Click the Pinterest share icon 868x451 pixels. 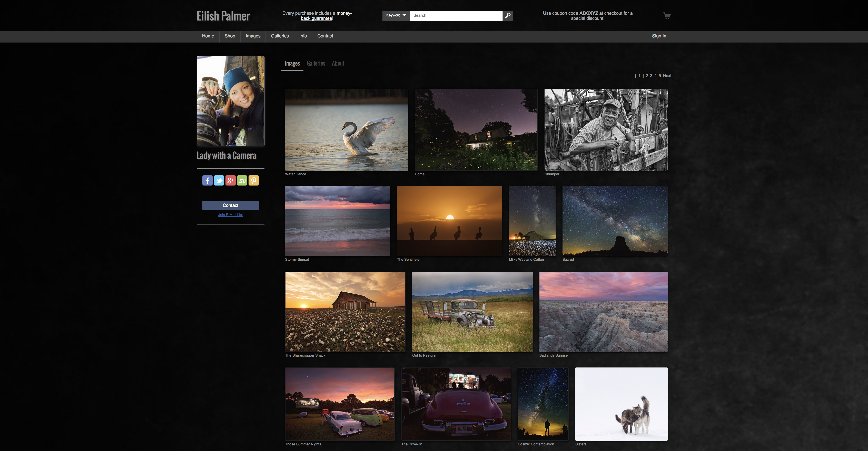pyautogui.click(x=253, y=181)
